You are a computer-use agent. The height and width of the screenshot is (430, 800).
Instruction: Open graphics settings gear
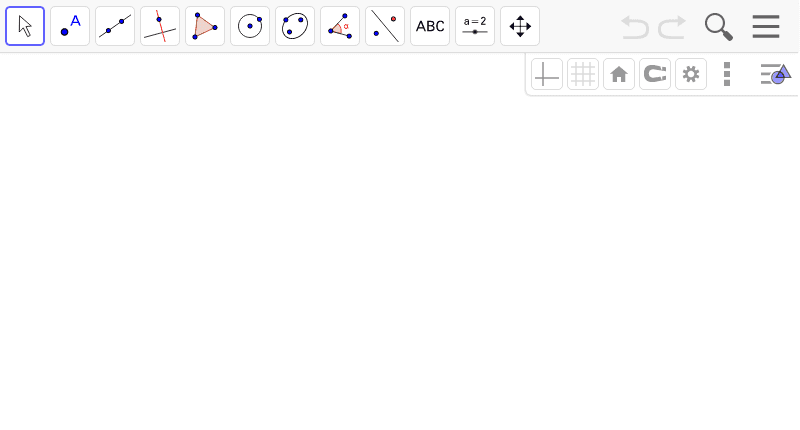point(691,74)
